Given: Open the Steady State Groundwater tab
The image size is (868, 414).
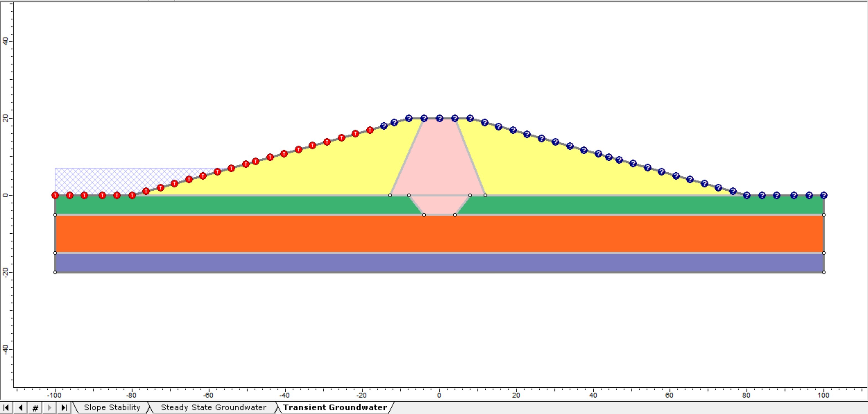Looking at the screenshot, I should (x=212, y=407).
